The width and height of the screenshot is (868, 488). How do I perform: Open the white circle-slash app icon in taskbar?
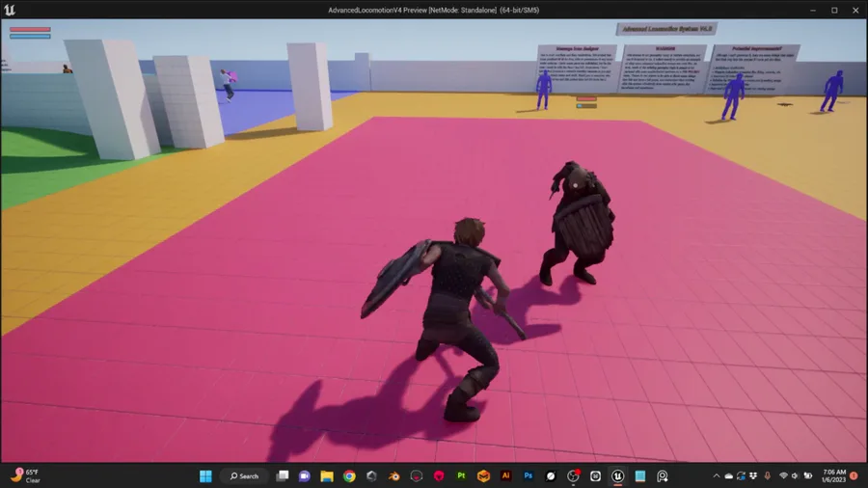[x=551, y=475]
